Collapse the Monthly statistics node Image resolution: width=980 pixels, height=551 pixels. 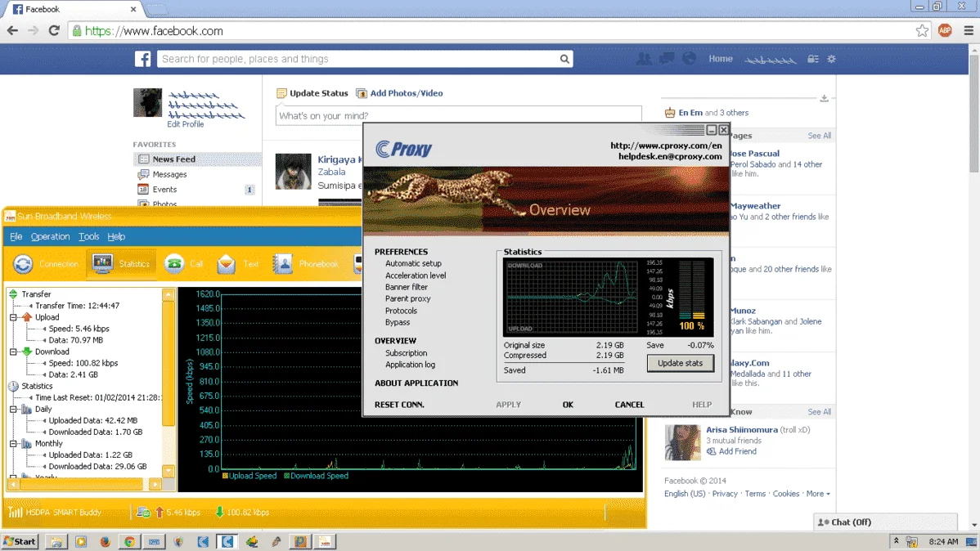click(13, 444)
